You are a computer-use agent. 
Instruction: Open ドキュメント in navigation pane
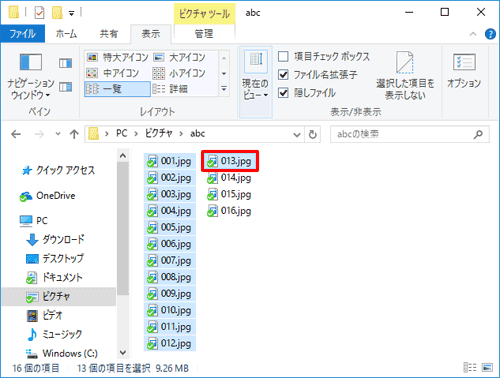(x=54, y=277)
